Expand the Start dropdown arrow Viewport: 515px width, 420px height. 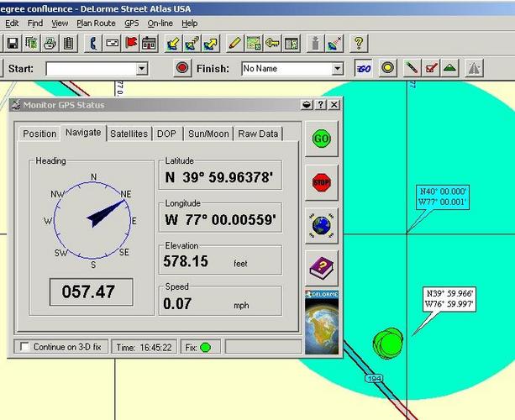141,69
